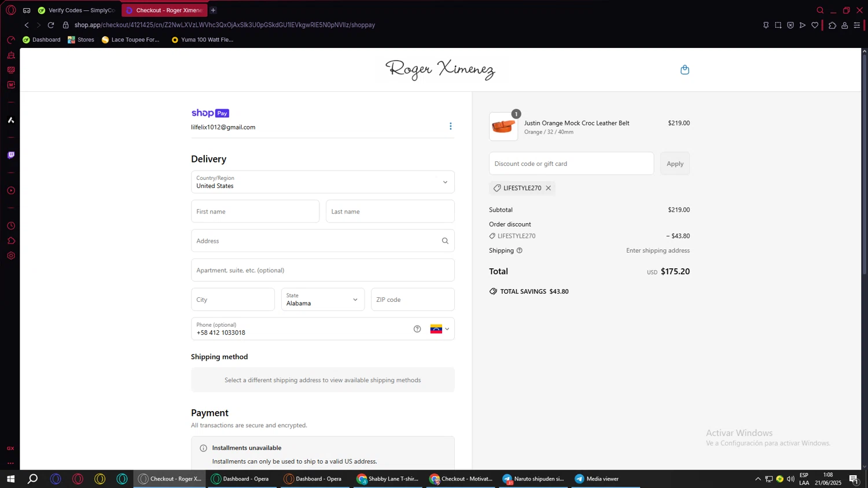The width and height of the screenshot is (868, 488).
Task: Open Yuma 100 Watt bookmark
Action: (x=202, y=39)
